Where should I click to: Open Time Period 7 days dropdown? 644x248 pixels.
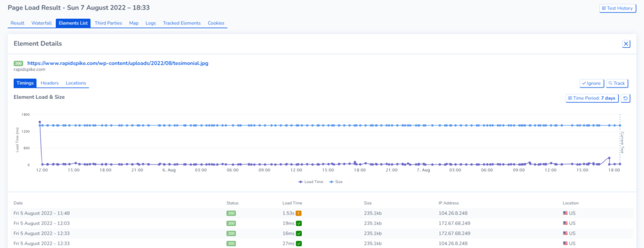click(x=592, y=98)
